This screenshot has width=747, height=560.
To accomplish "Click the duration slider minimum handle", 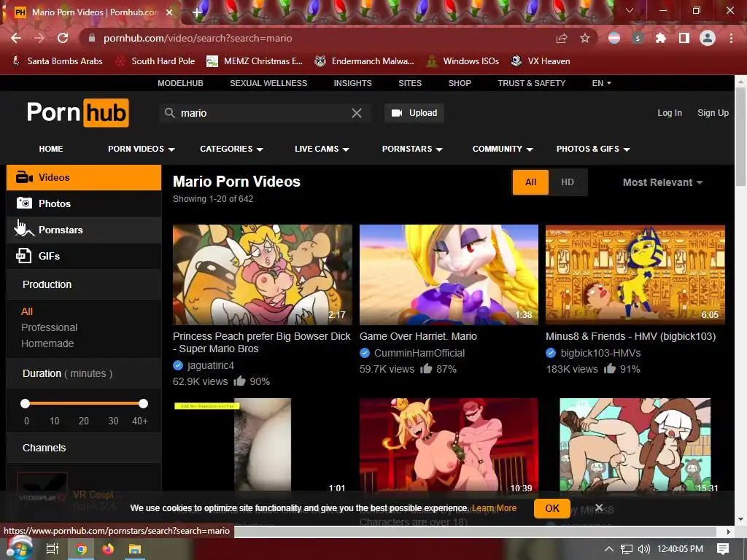I will [26, 404].
